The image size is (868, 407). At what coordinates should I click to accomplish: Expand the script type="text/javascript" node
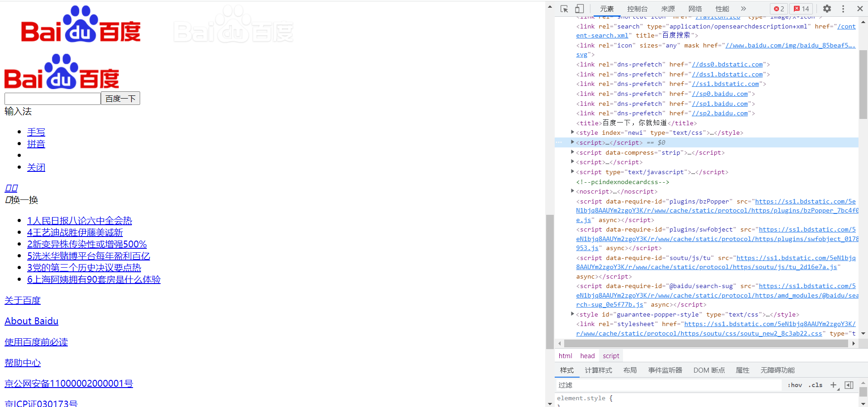(573, 171)
